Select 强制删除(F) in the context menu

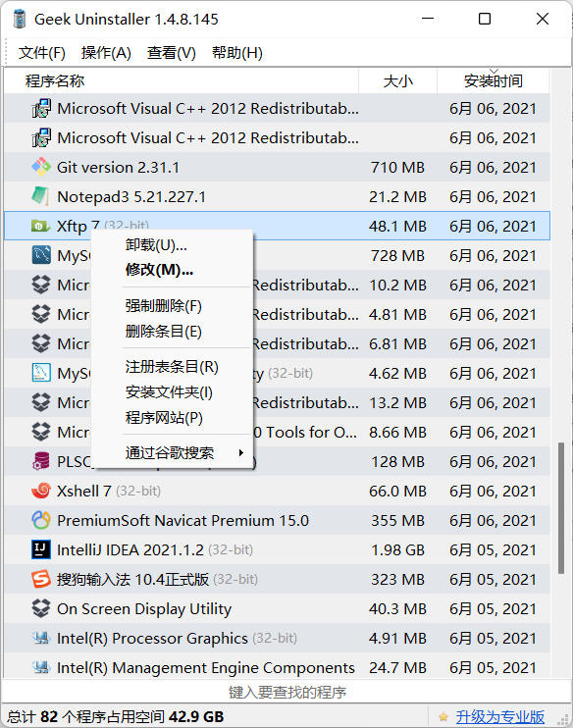pyautogui.click(x=173, y=306)
